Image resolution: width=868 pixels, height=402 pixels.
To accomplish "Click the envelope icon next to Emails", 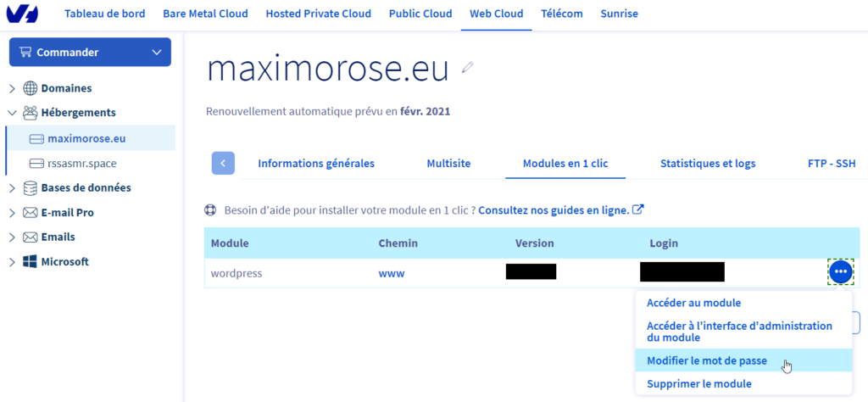I will pos(30,237).
